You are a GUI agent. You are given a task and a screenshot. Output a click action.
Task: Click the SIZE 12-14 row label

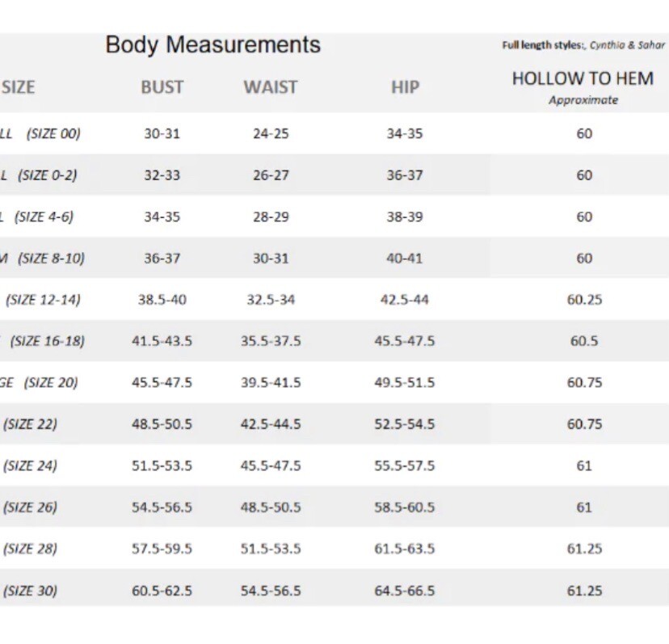tap(43, 300)
